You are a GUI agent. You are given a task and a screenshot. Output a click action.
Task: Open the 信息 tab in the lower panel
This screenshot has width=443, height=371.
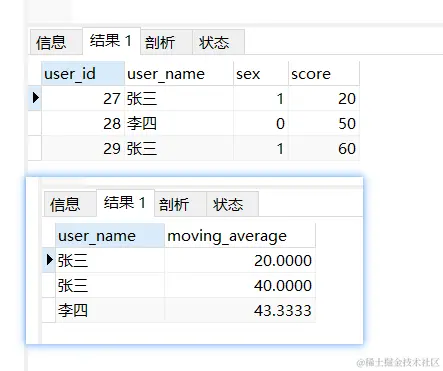point(70,204)
